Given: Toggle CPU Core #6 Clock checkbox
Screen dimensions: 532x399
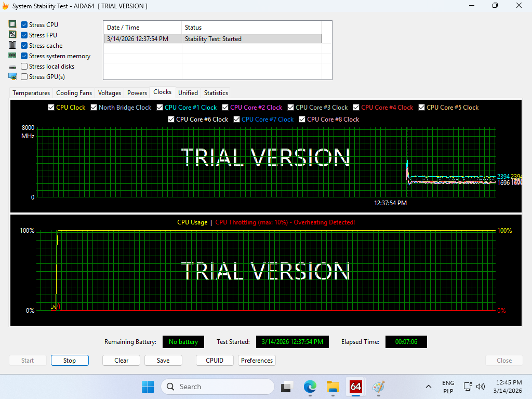Looking at the screenshot, I should tap(171, 119).
